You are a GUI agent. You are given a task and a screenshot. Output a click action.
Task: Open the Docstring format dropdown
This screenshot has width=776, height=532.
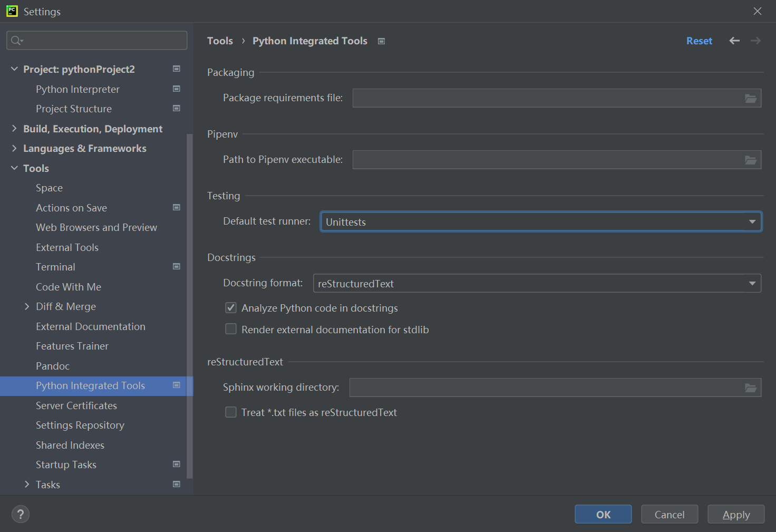(x=537, y=283)
